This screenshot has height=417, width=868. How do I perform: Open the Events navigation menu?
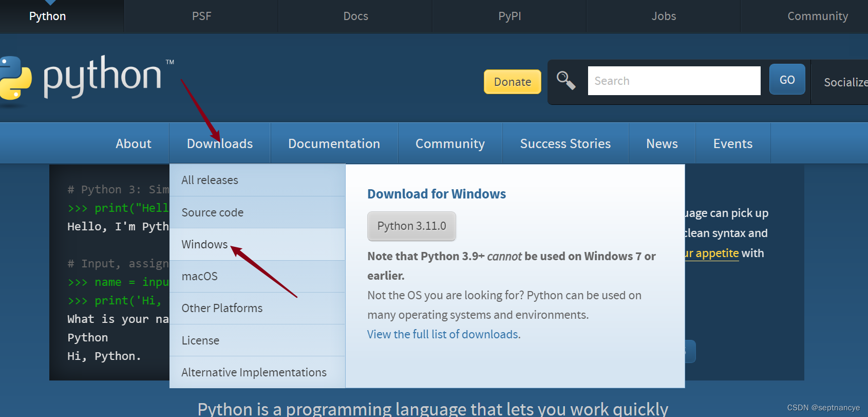coord(733,143)
